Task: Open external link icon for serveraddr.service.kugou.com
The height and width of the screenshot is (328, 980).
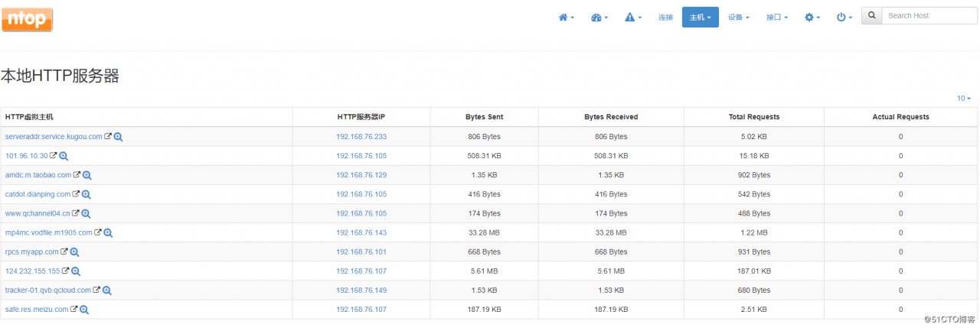Action: click(x=108, y=137)
